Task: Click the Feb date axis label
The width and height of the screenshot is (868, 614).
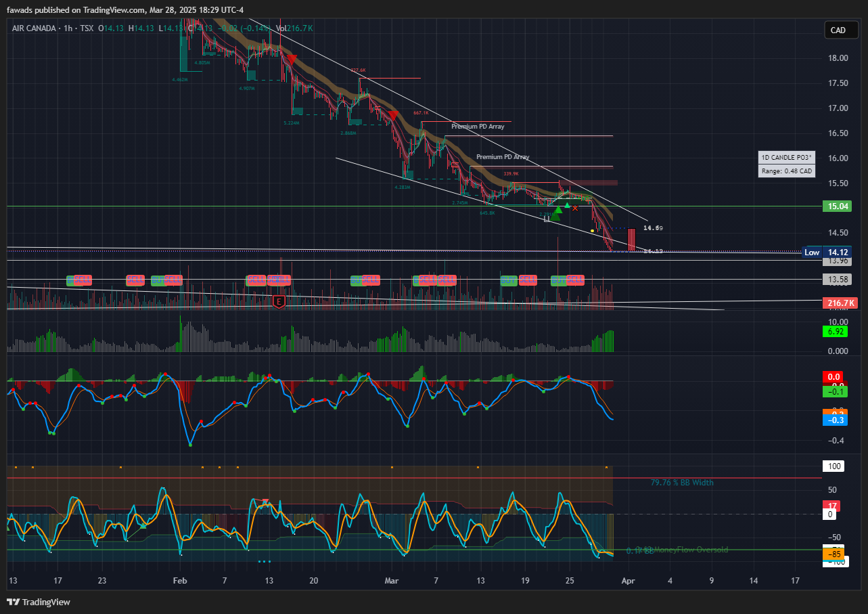Action: 179,581
